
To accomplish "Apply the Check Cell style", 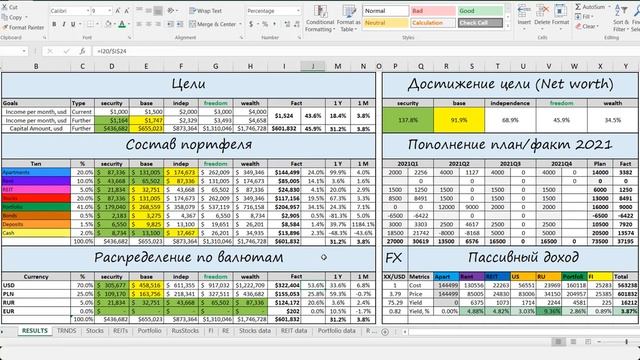I will 480,23.
